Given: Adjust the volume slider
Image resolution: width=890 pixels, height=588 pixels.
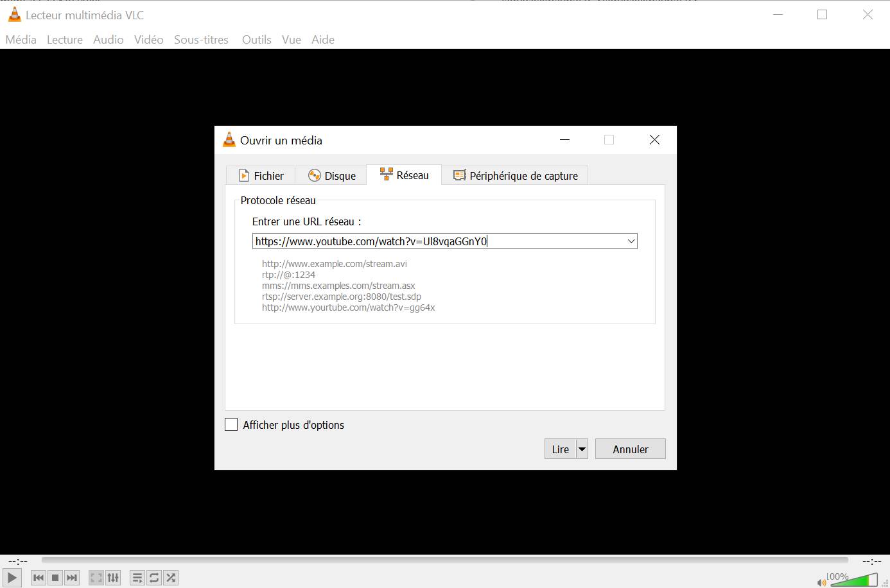Looking at the screenshot, I should 854,580.
